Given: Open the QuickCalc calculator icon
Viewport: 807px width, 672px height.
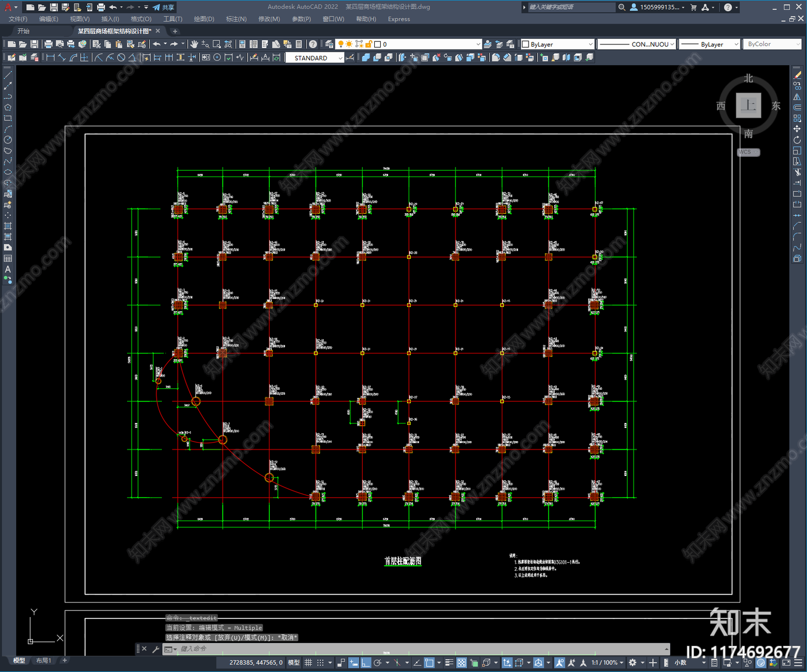Looking at the screenshot, I should tap(299, 44).
